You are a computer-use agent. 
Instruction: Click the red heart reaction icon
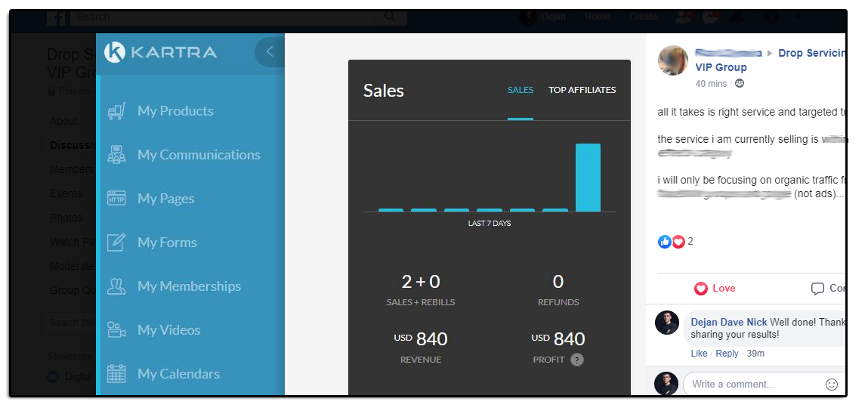click(x=678, y=242)
